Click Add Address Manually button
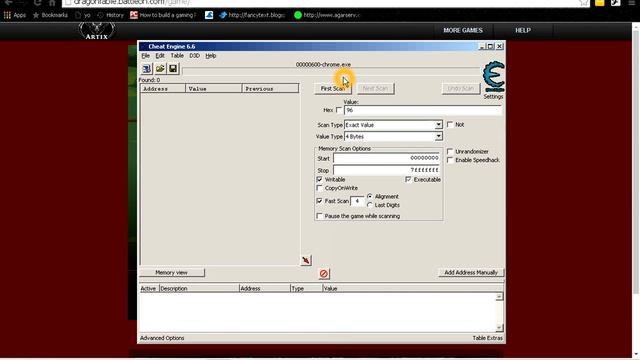The width and height of the screenshot is (640, 360). pos(471,272)
